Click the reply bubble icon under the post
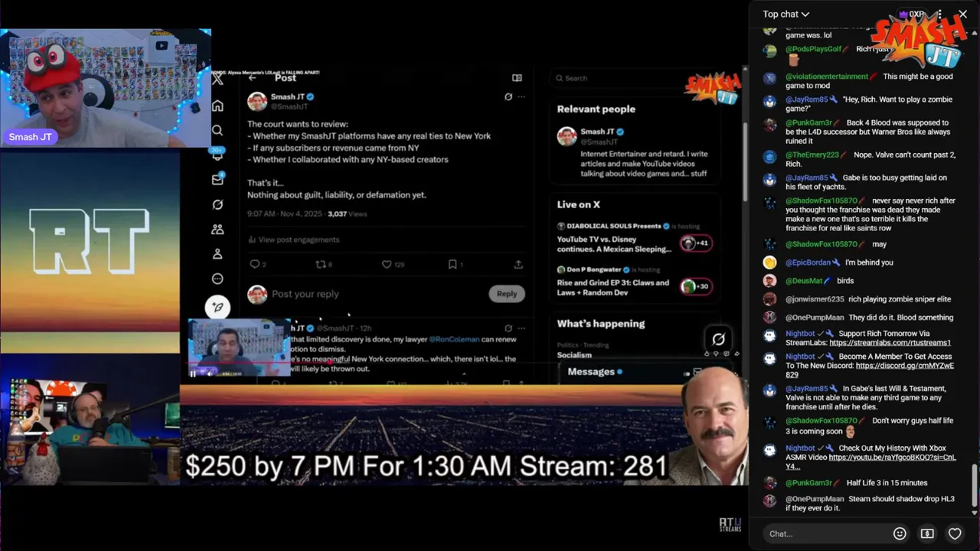 point(255,264)
